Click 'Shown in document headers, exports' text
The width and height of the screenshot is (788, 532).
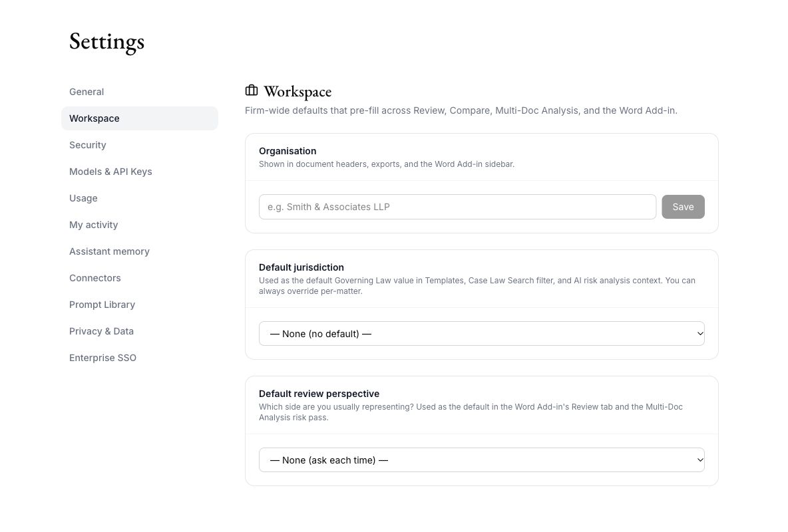pos(387,164)
